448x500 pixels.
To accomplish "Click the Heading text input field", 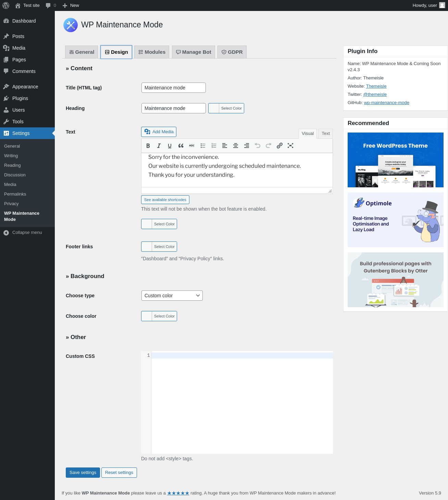I will 174,108.
